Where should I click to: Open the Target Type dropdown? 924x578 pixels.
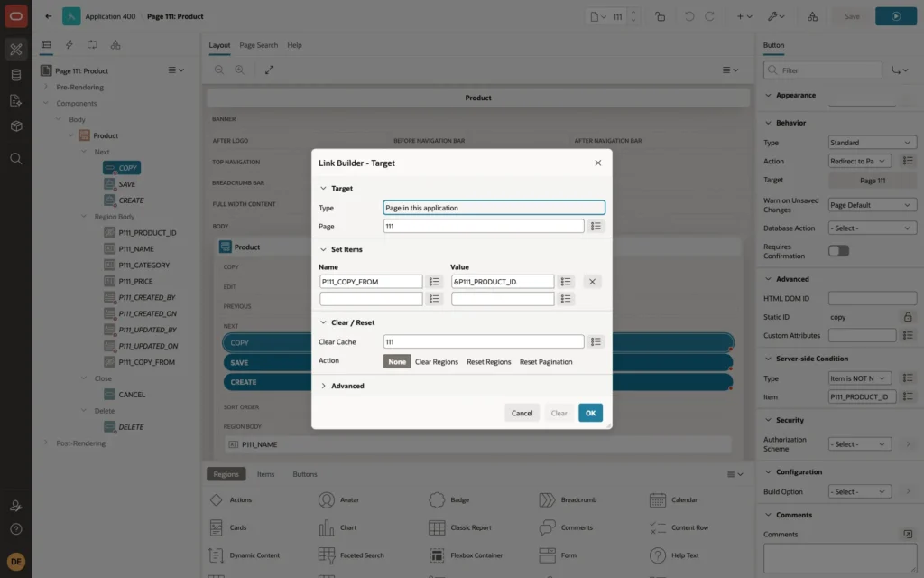click(x=494, y=208)
